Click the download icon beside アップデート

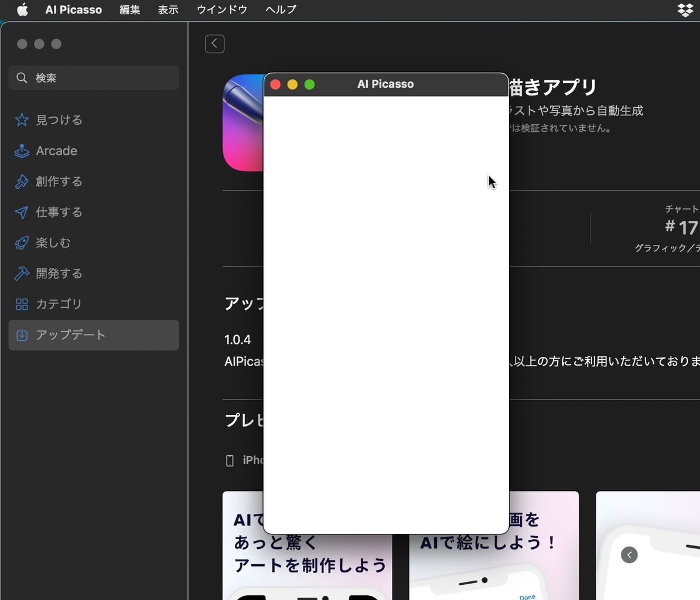click(x=22, y=335)
